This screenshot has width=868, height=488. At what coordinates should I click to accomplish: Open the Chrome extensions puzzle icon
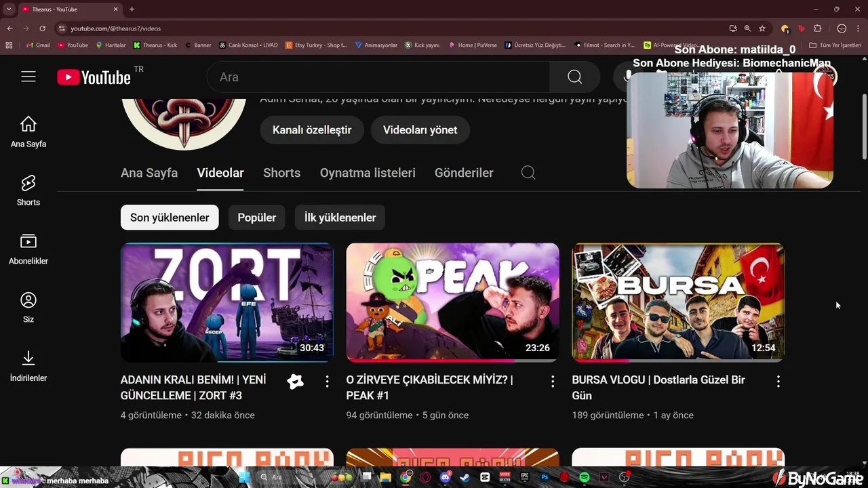817,28
